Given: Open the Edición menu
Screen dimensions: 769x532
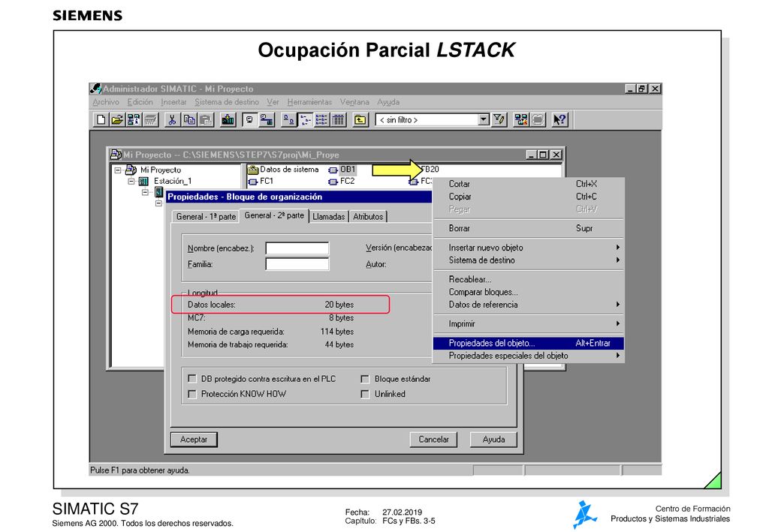Looking at the screenshot, I should tap(140, 102).
